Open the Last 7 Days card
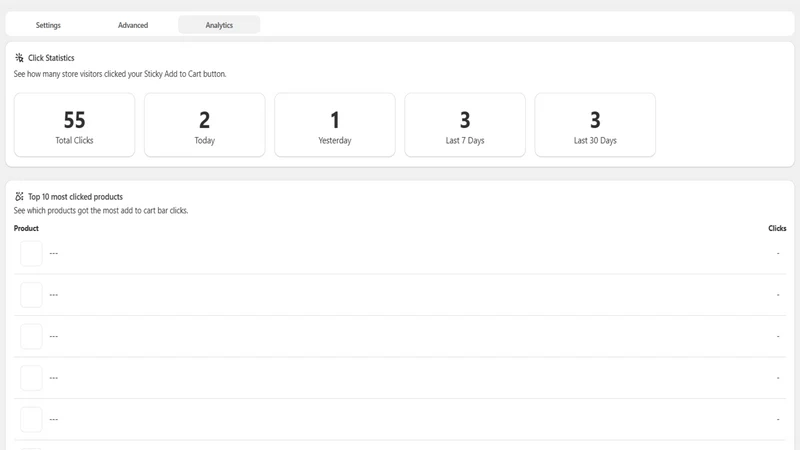Image resolution: width=800 pixels, height=450 pixels. coord(465,125)
